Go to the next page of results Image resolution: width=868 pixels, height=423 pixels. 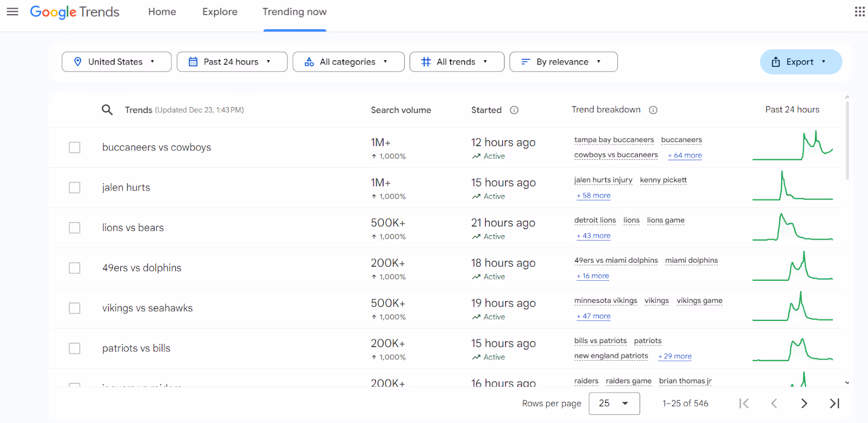pyautogui.click(x=805, y=403)
